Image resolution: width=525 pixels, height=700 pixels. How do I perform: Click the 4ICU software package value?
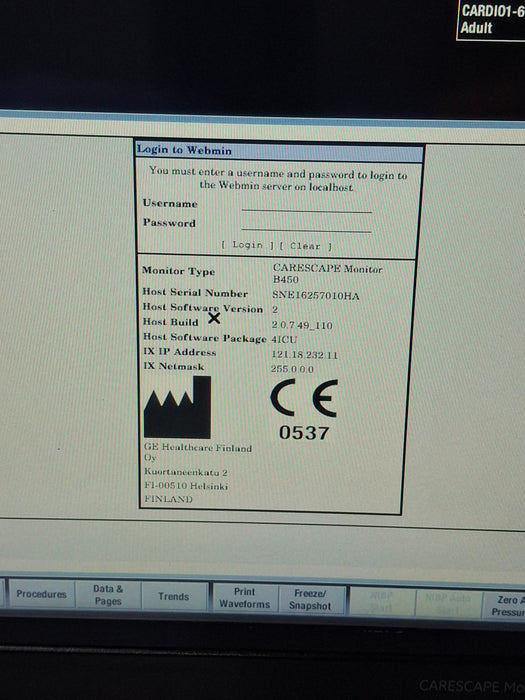click(x=284, y=339)
